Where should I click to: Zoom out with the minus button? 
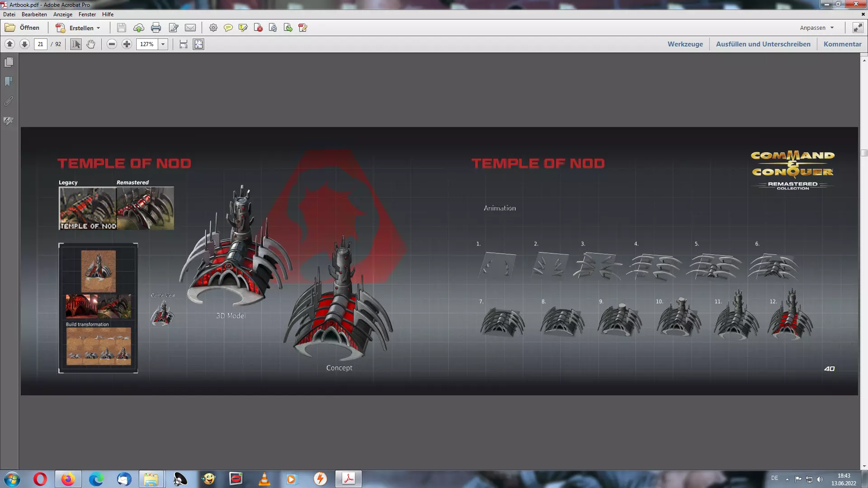(x=112, y=44)
